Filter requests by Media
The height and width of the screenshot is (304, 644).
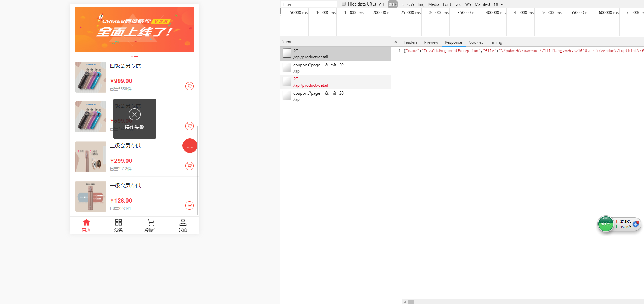tap(434, 4)
